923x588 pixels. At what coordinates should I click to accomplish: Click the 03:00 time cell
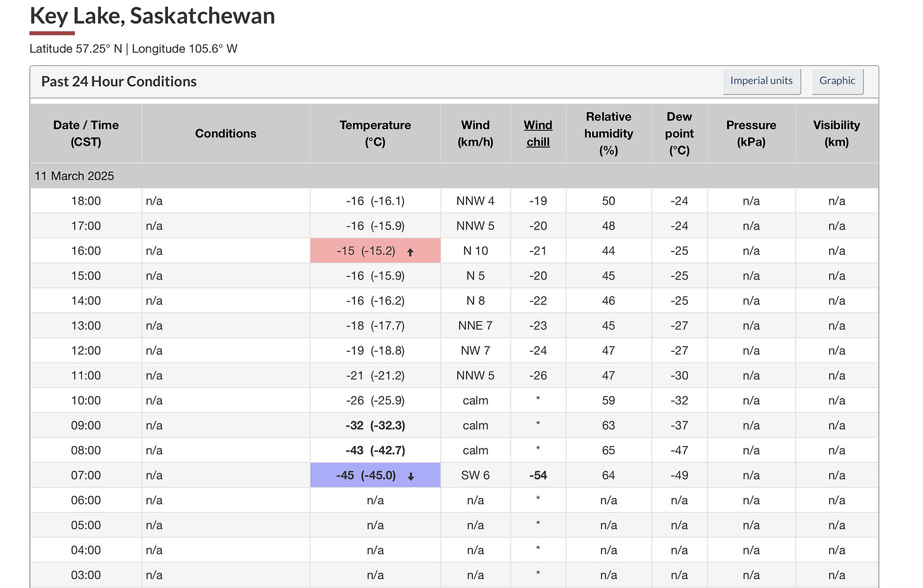click(x=86, y=575)
